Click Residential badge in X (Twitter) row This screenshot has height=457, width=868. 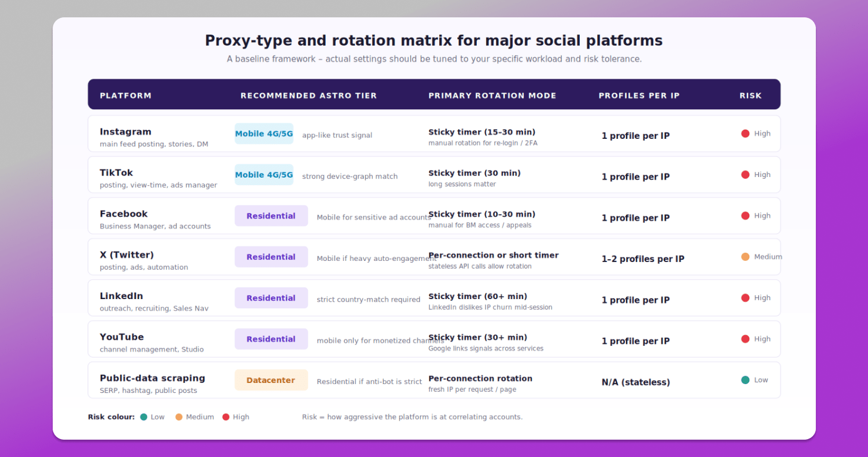(x=271, y=257)
